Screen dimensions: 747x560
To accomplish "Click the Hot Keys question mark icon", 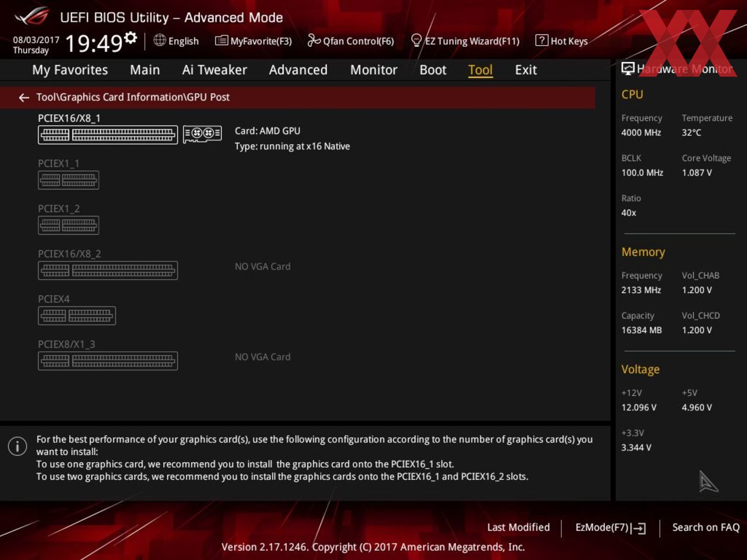I will click(x=542, y=41).
